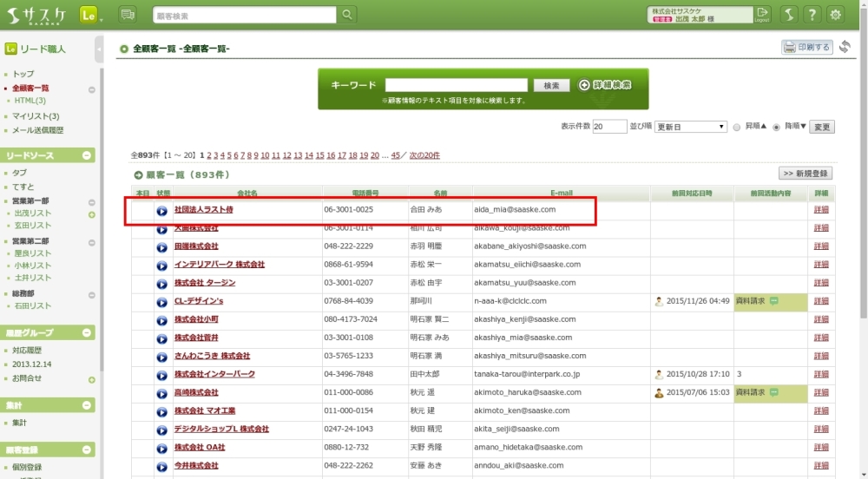Collapse the リードソース section
This screenshot has width=868, height=479.
point(88,155)
